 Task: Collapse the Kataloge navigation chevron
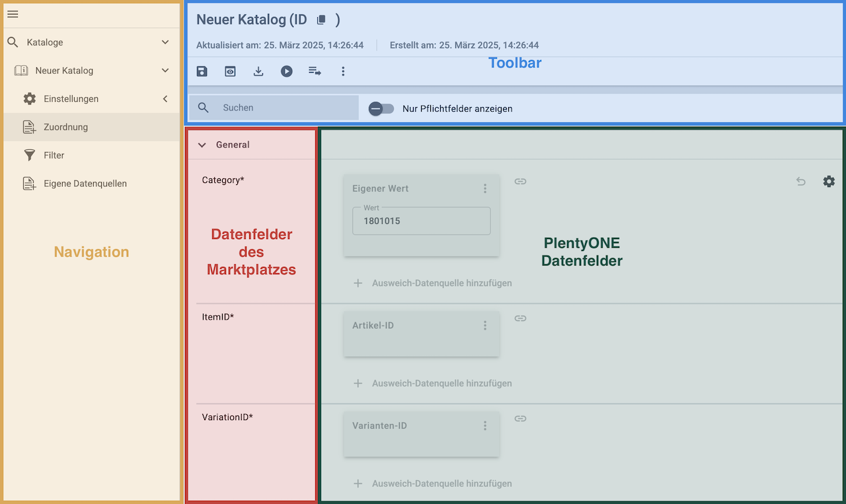click(165, 42)
